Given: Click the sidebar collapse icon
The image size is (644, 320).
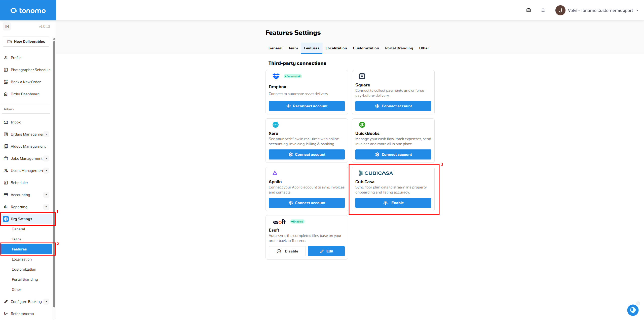Looking at the screenshot, I should click(x=7, y=26).
